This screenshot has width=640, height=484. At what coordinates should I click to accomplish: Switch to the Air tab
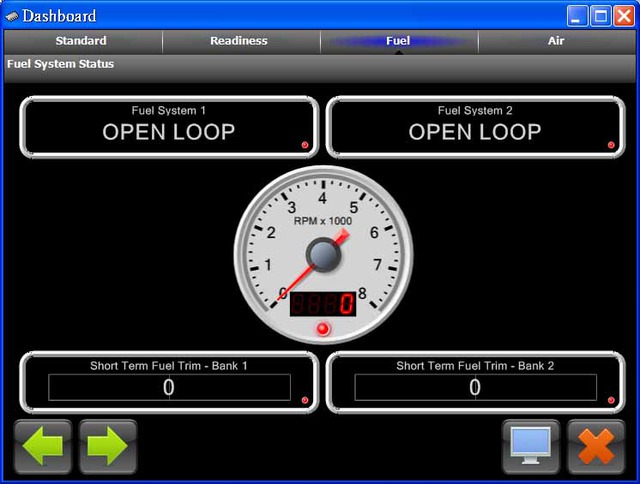[x=556, y=41]
